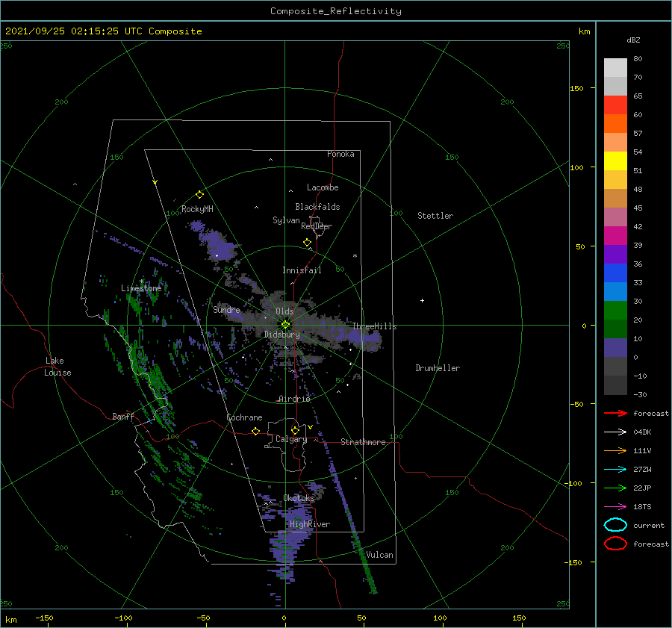Click the Calgary city label
This screenshot has height=628, width=672.
[291, 439]
